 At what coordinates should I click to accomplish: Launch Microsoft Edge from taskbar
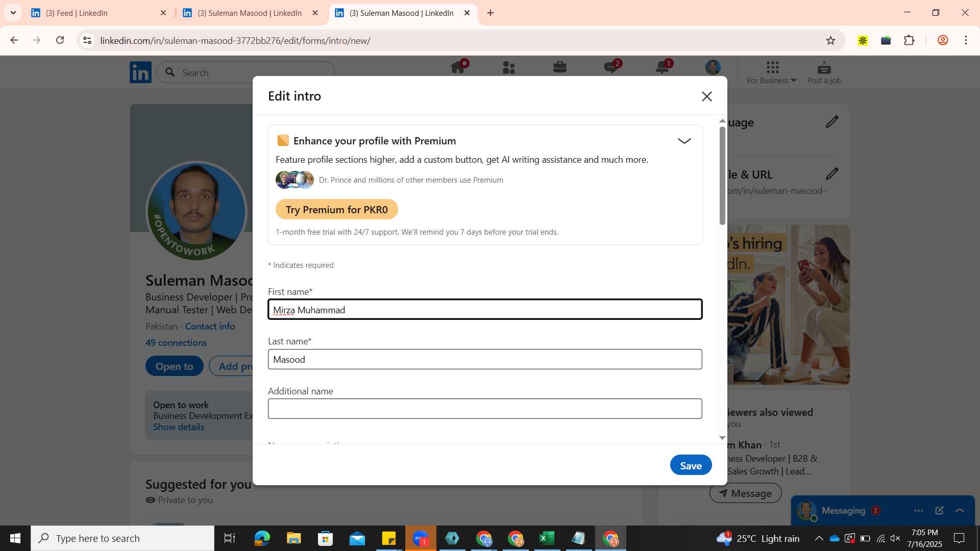[262, 538]
